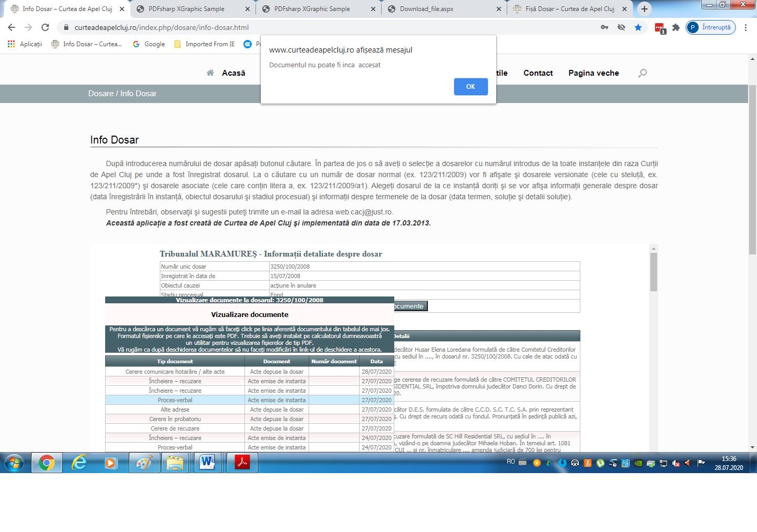Open Chrome from the taskbar
The image size is (757, 532).
[x=46, y=463]
